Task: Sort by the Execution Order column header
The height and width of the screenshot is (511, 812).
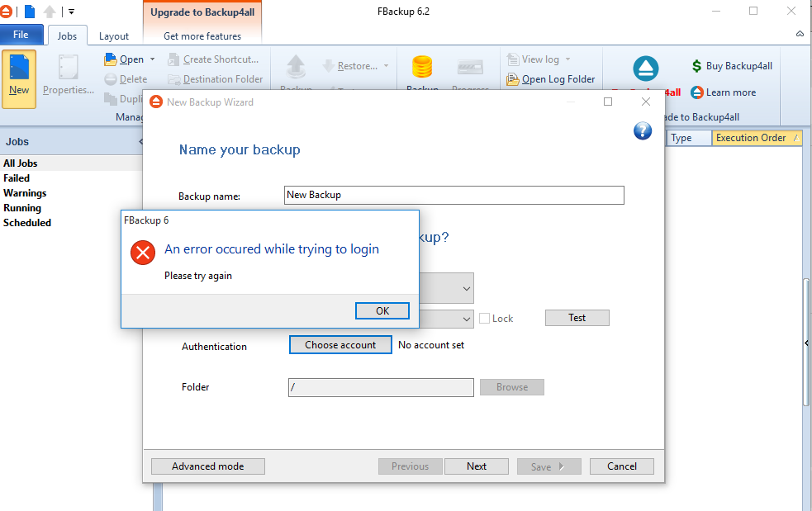Action: pos(757,138)
